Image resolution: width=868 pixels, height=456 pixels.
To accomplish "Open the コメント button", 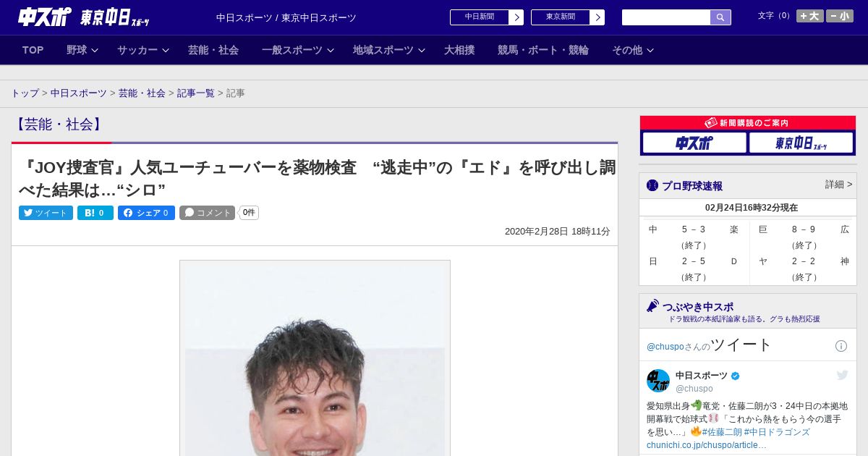I will pos(208,213).
